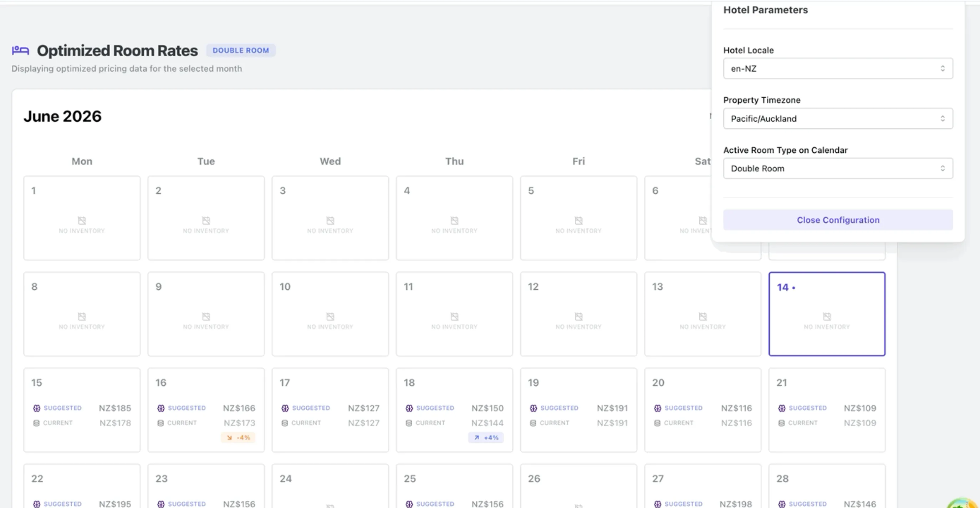Click no-inventory icon on June 13

point(703,316)
